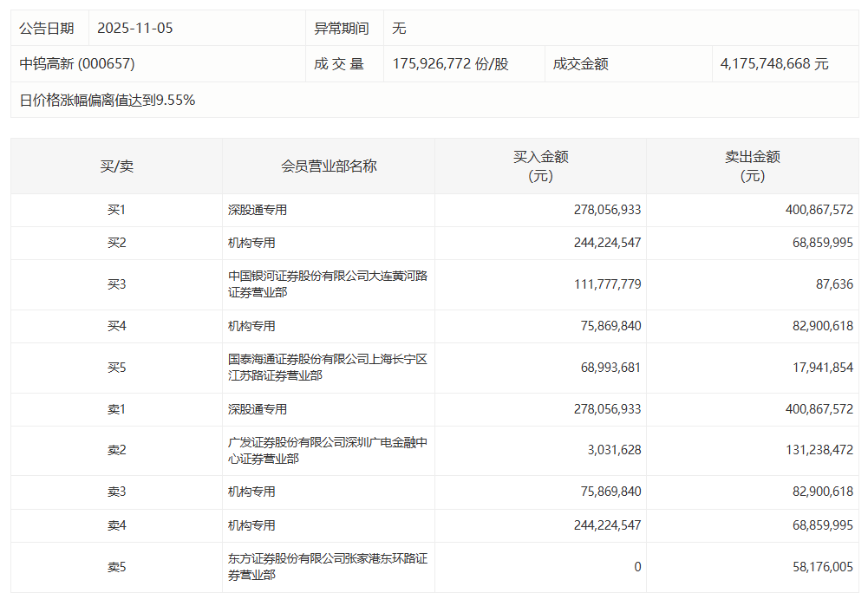This screenshot has height=606, width=868.
Task: Select sell amount 131,238,472
Action: coord(811,451)
